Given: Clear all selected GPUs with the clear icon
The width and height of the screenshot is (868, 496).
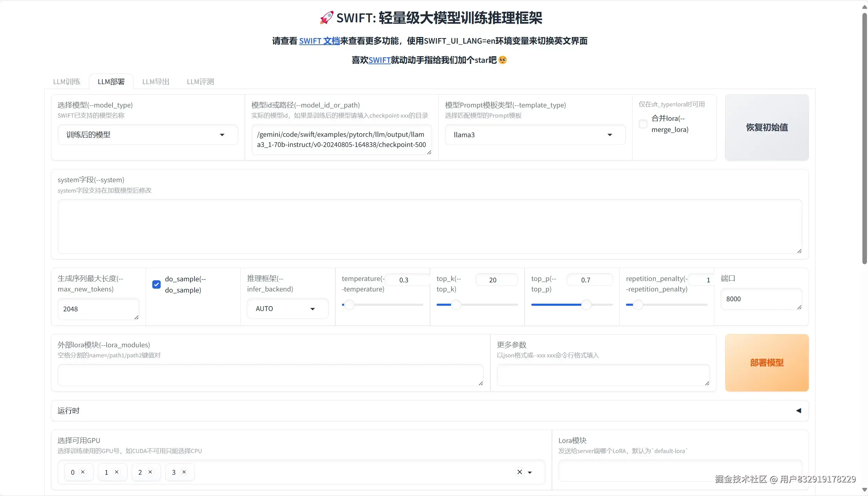Looking at the screenshot, I should tap(519, 472).
